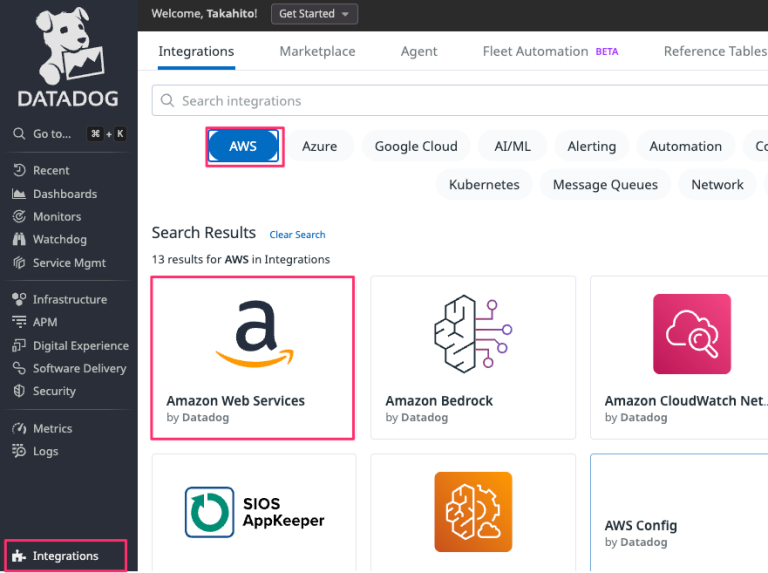Click the BETA badge next to Fleet Automation
The width and height of the screenshot is (768, 573).
pos(607,51)
